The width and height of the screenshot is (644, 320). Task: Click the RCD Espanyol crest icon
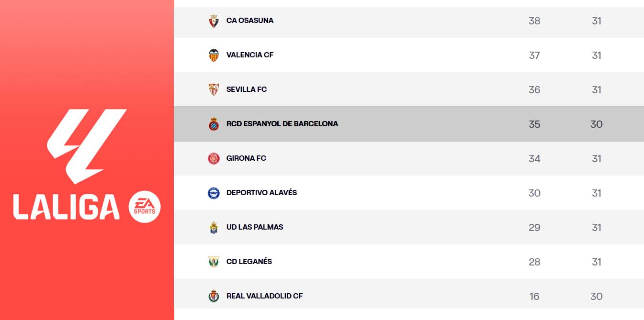point(214,124)
